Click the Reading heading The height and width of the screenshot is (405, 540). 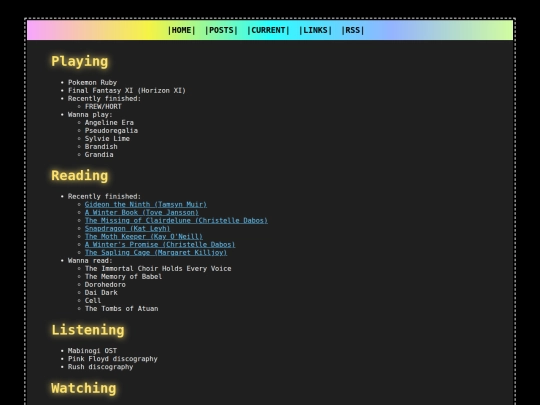click(80, 175)
